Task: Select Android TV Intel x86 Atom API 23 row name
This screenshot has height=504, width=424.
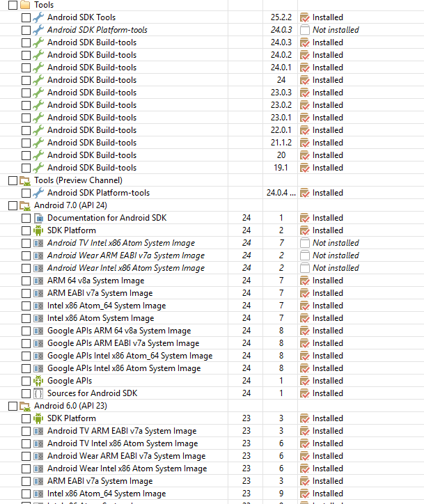Action: click(123, 443)
